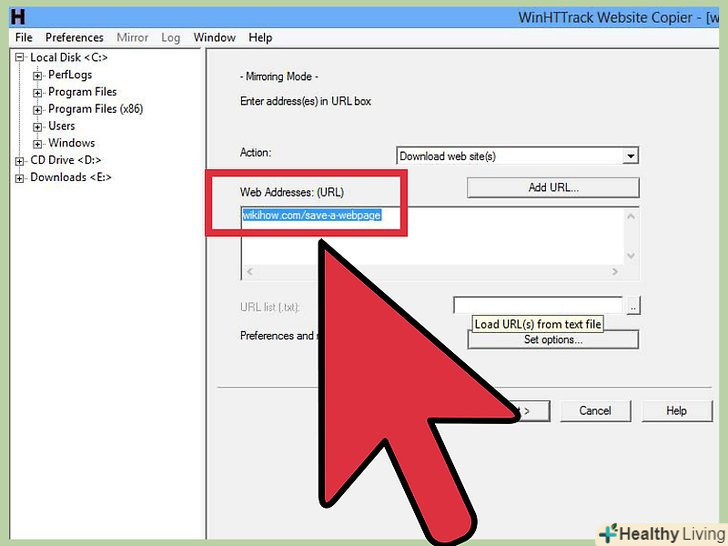Click the Set options... button

pos(553,339)
